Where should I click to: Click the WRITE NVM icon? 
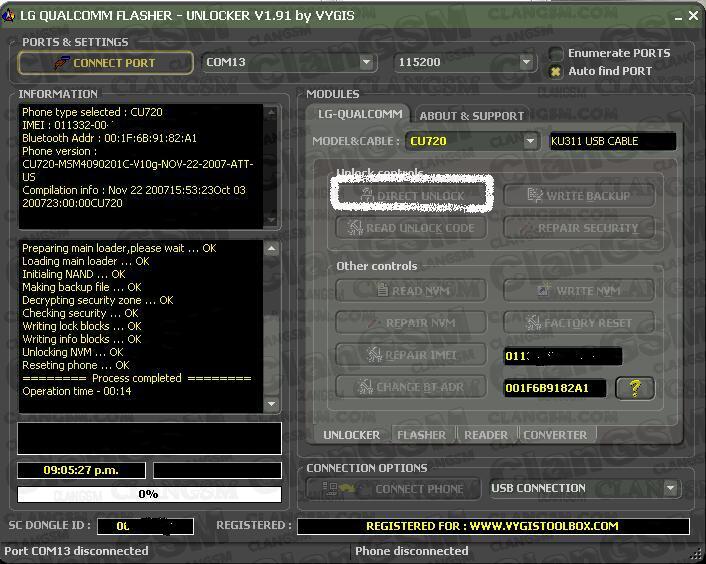(x=544, y=290)
